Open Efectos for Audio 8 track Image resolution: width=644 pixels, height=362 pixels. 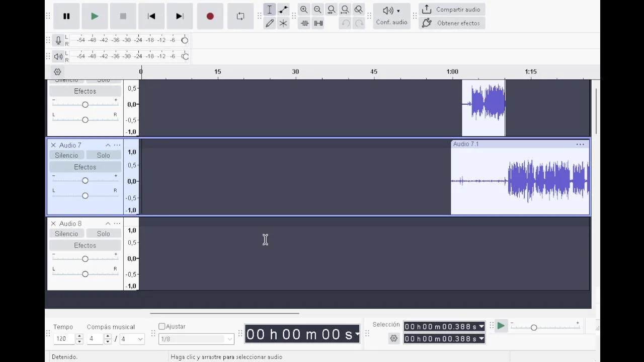[x=85, y=245]
